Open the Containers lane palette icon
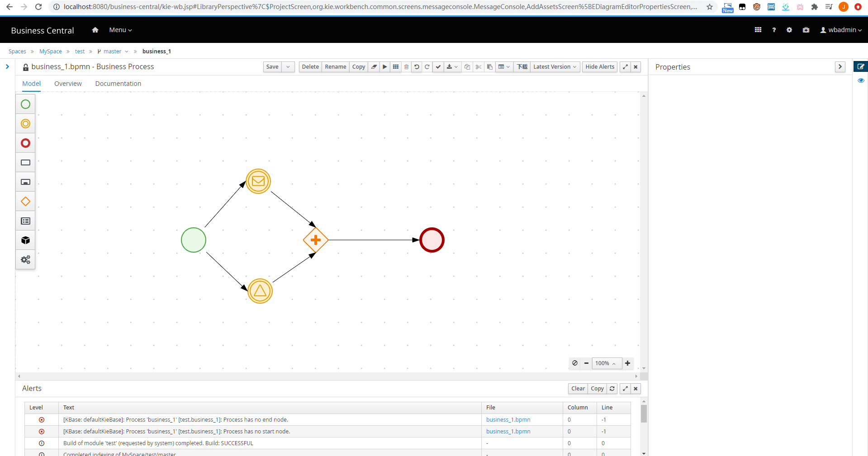This screenshot has height=456, width=868. tap(25, 221)
